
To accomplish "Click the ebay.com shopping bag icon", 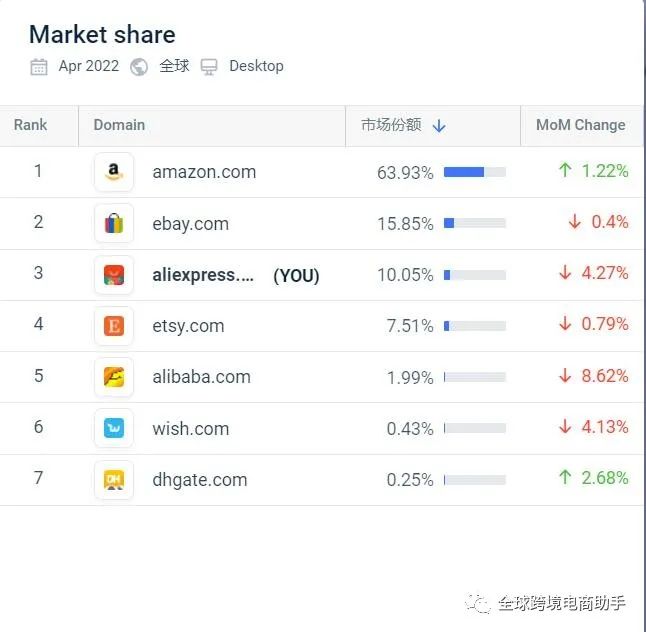I will (x=114, y=223).
